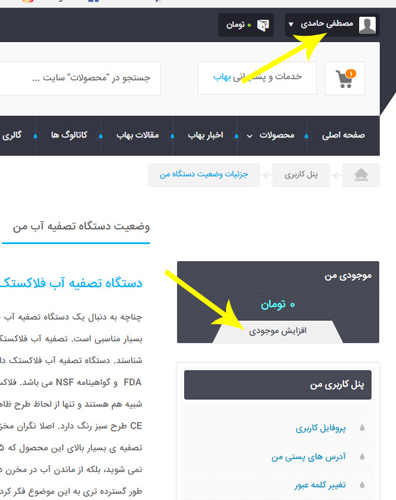The width and height of the screenshot is (396, 500).
Task: Click the افزایش موجودی button
Action: (277, 331)
